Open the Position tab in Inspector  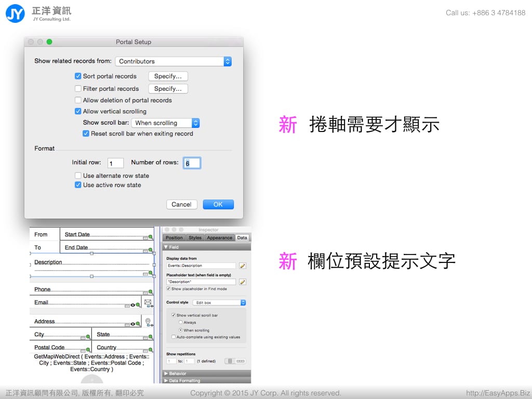(x=174, y=238)
